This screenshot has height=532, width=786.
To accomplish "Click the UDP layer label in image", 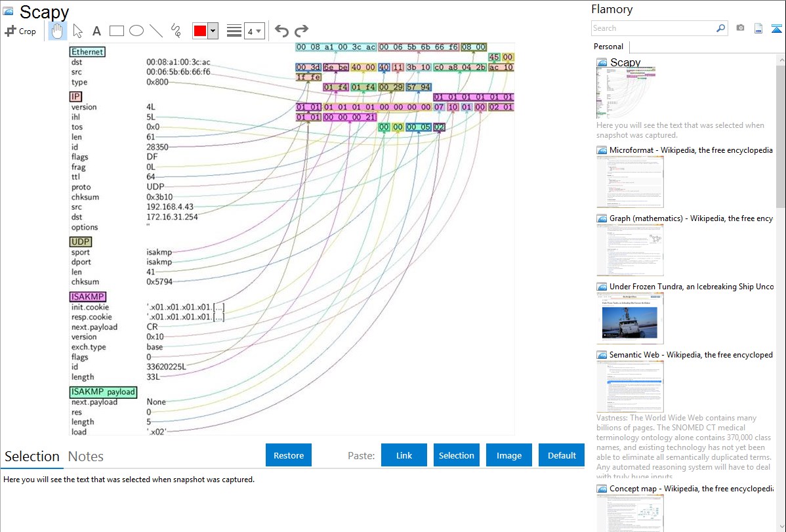I will [80, 241].
